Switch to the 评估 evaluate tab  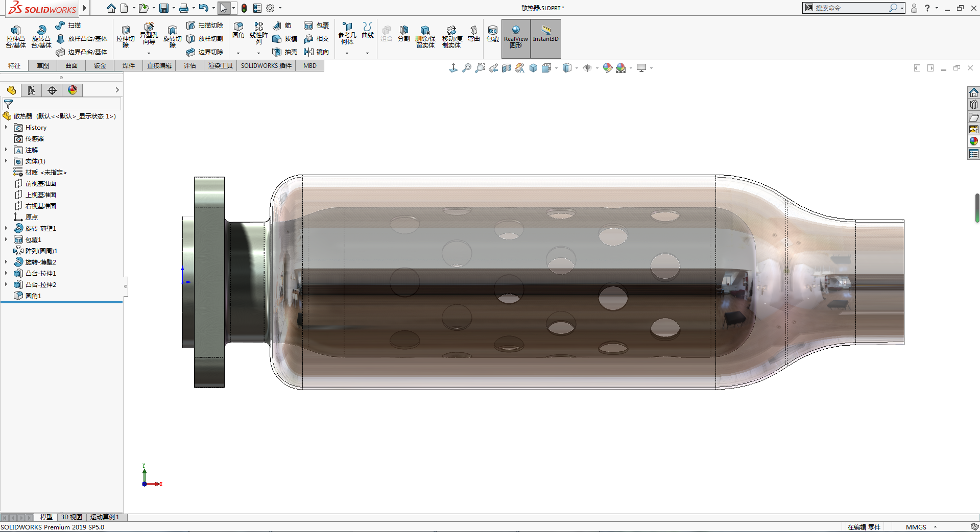(190, 66)
